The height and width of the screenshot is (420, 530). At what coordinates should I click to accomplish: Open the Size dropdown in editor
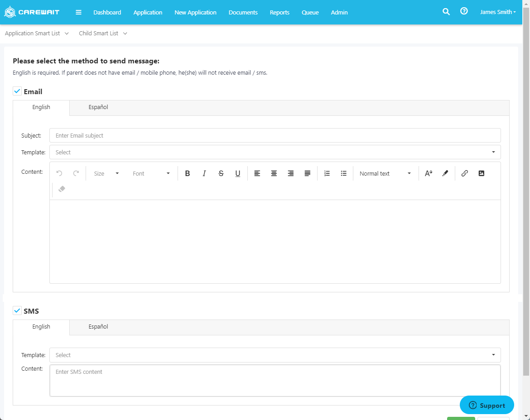click(x=106, y=173)
